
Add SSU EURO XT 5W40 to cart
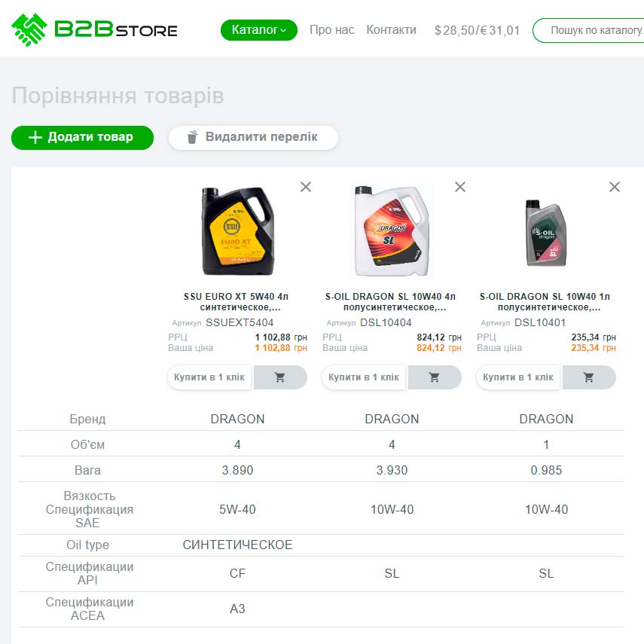coord(280,377)
